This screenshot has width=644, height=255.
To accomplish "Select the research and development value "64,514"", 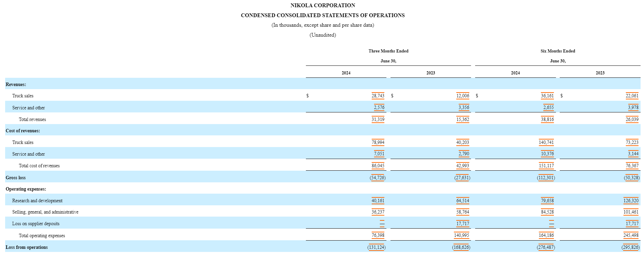I will [463, 201].
